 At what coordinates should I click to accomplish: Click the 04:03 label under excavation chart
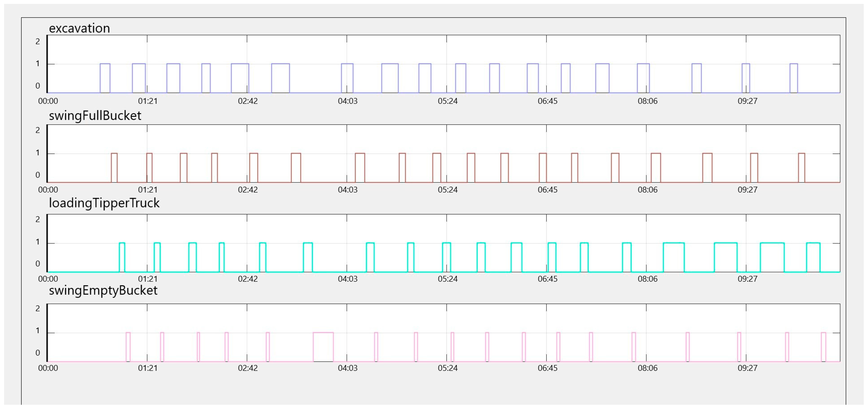click(347, 101)
